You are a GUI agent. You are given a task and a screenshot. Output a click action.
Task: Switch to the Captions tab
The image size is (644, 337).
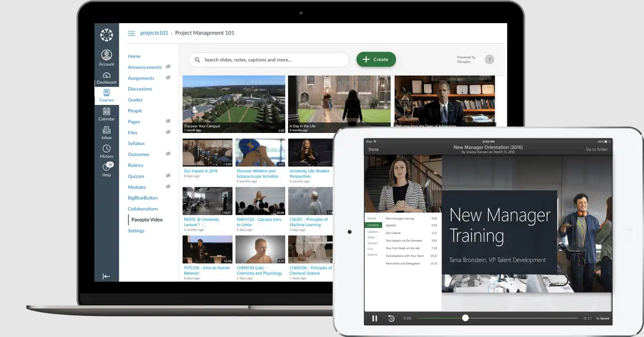[x=373, y=232]
